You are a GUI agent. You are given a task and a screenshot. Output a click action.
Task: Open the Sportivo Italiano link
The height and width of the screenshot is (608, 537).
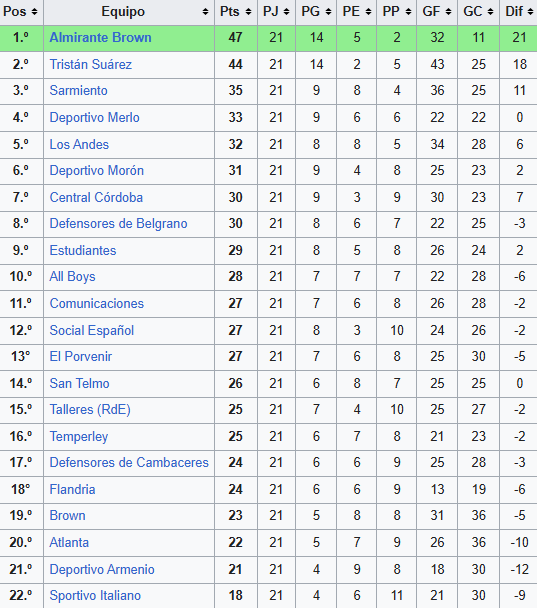[x=95, y=596]
